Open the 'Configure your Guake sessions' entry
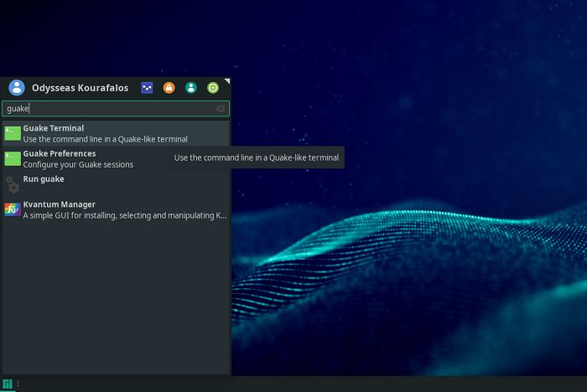Screen dimensions: 587x392 (78, 164)
